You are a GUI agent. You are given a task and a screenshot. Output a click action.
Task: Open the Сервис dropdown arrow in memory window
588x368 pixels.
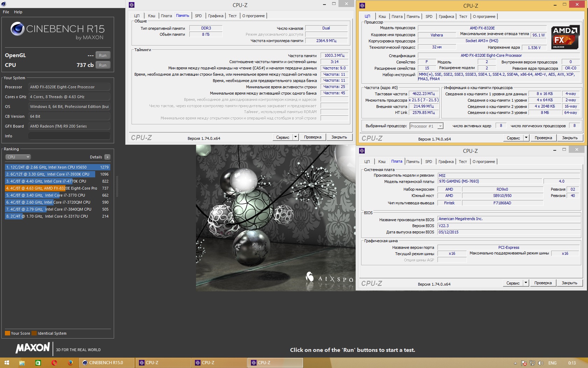tap(296, 137)
